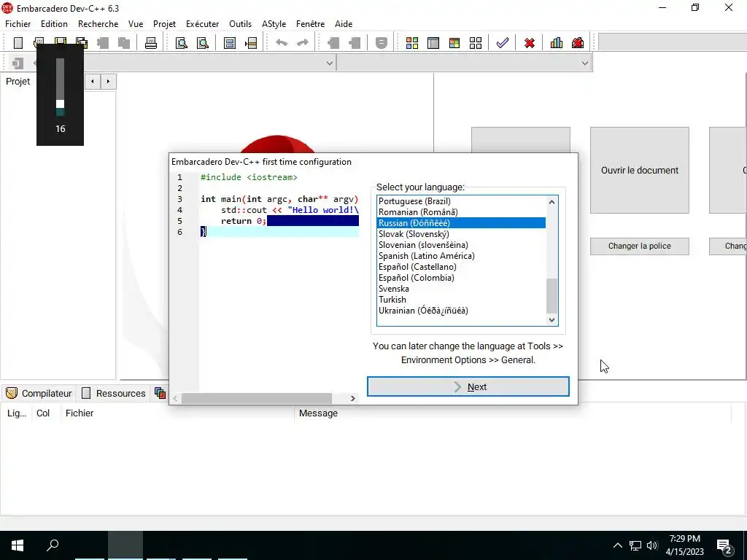Open the Aide menu
The width and height of the screenshot is (747, 560).
344,24
